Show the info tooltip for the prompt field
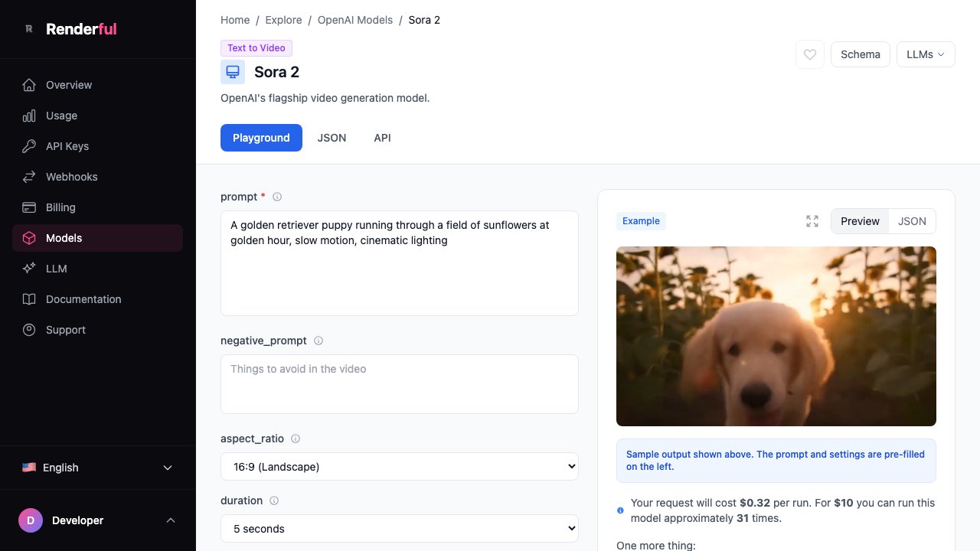 point(277,197)
